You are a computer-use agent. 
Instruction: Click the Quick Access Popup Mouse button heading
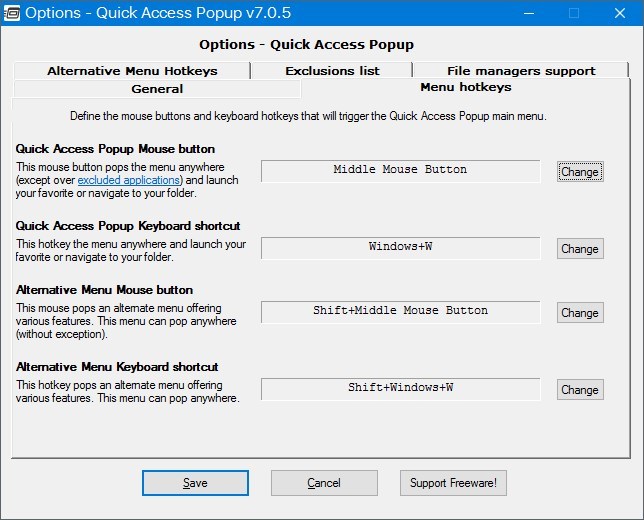115,149
